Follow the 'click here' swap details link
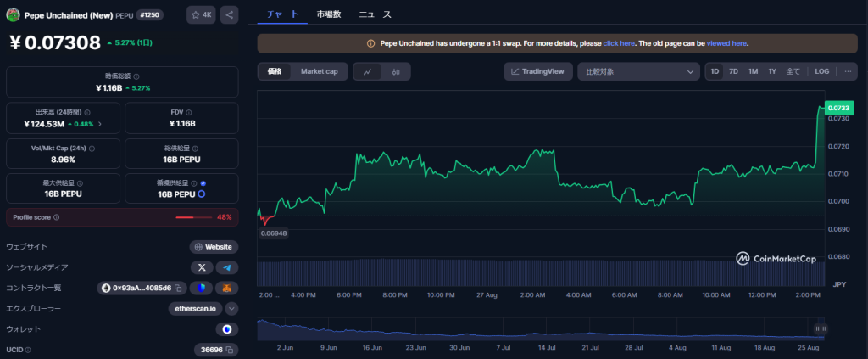 tap(618, 42)
